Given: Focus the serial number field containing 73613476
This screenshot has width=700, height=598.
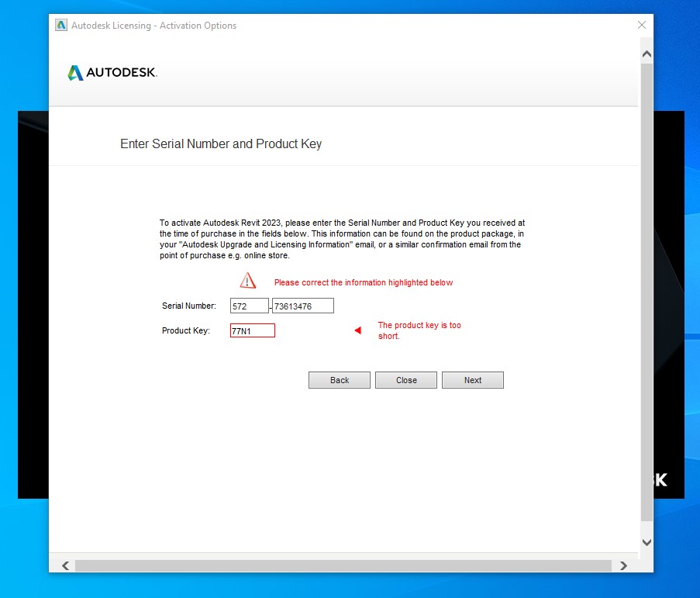Looking at the screenshot, I should point(302,306).
